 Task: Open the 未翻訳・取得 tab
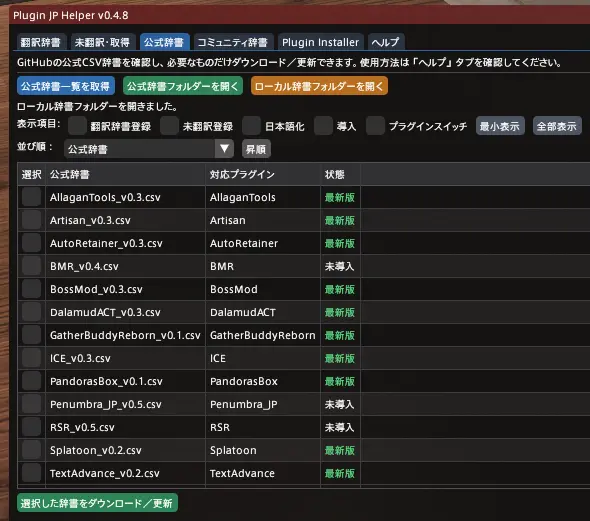click(x=102, y=42)
